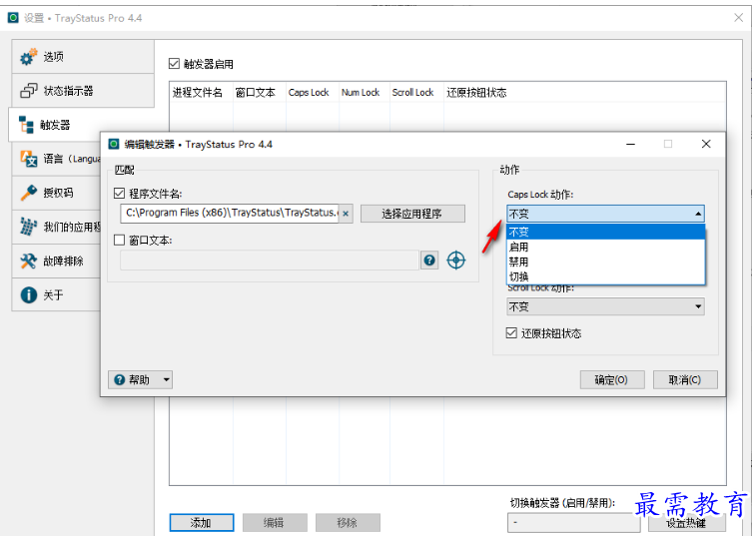Close the settings window
756x536 pixels.
coord(739,18)
